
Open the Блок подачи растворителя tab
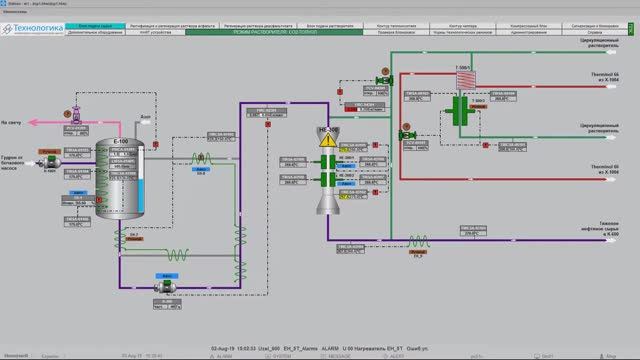pos(330,26)
